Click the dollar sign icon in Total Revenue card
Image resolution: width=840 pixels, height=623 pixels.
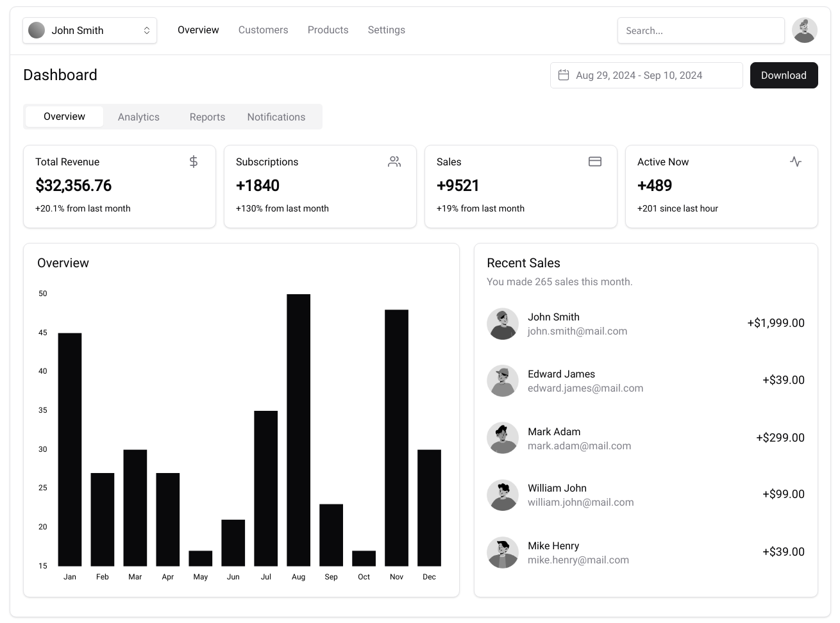[x=194, y=162]
